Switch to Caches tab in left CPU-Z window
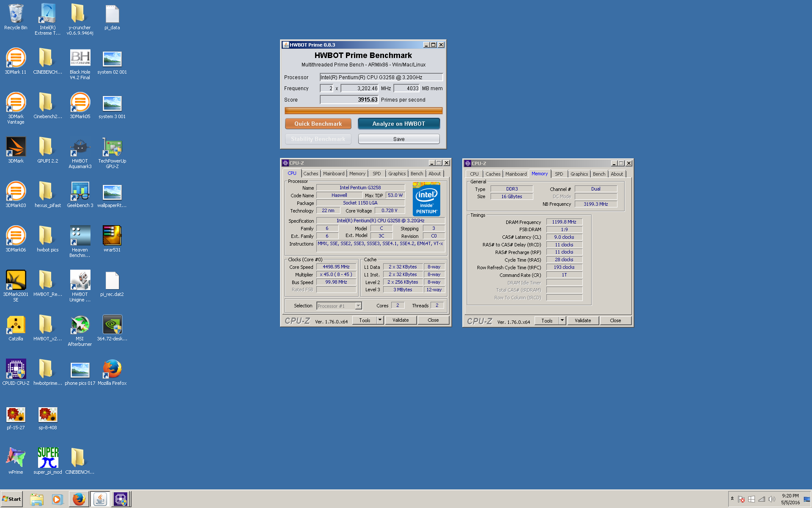This screenshot has width=812, height=508. click(x=310, y=174)
